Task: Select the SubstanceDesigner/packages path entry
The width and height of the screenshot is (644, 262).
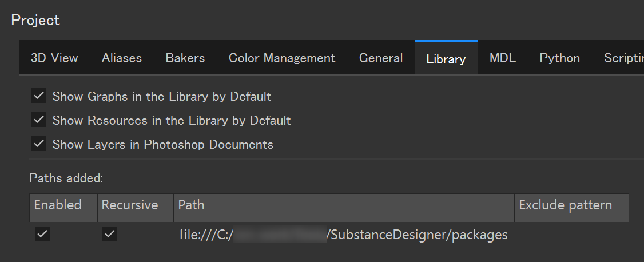Action: (x=343, y=235)
